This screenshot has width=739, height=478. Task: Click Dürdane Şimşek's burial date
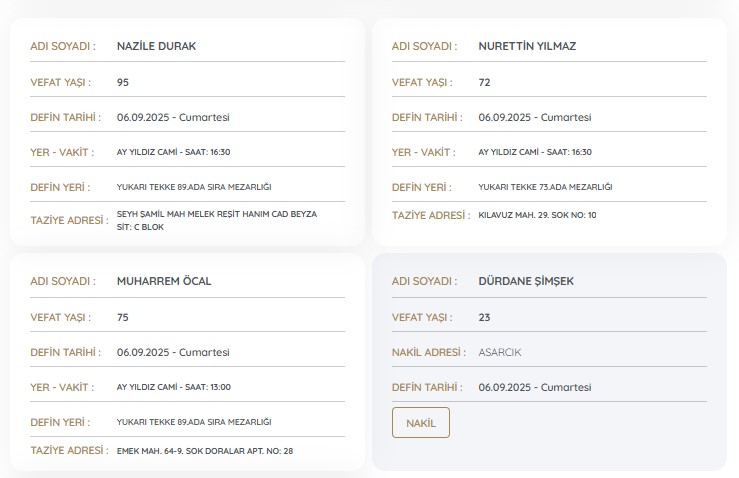coord(535,387)
